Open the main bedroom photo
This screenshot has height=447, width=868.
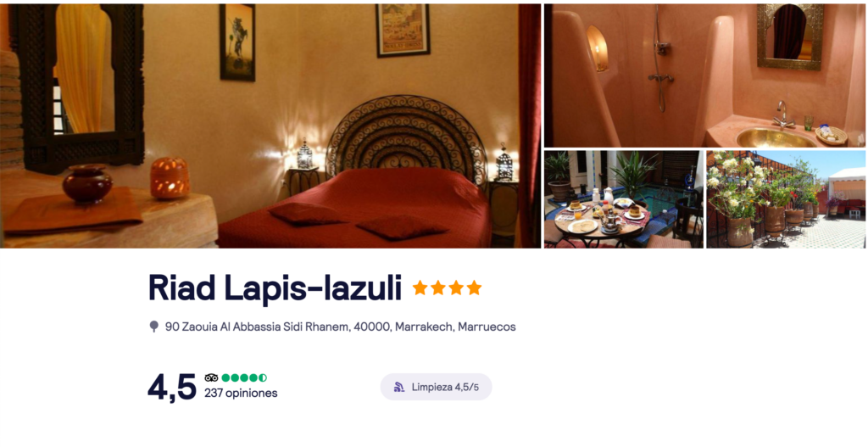(x=270, y=126)
